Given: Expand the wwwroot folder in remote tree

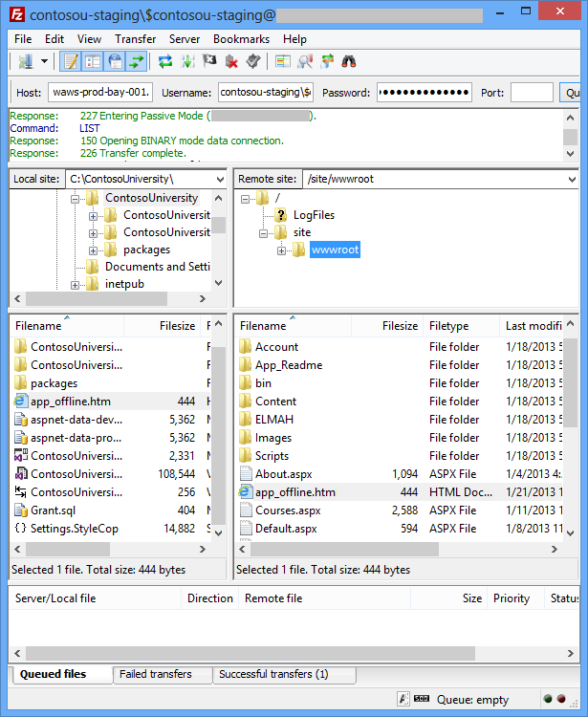Looking at the screenshot, I should tap(282, 250).
